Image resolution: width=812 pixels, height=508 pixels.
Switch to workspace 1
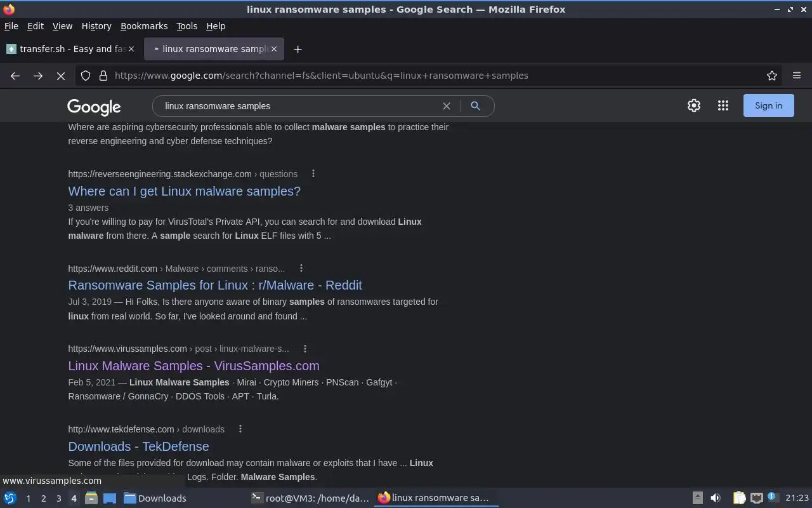pos(28,498)
